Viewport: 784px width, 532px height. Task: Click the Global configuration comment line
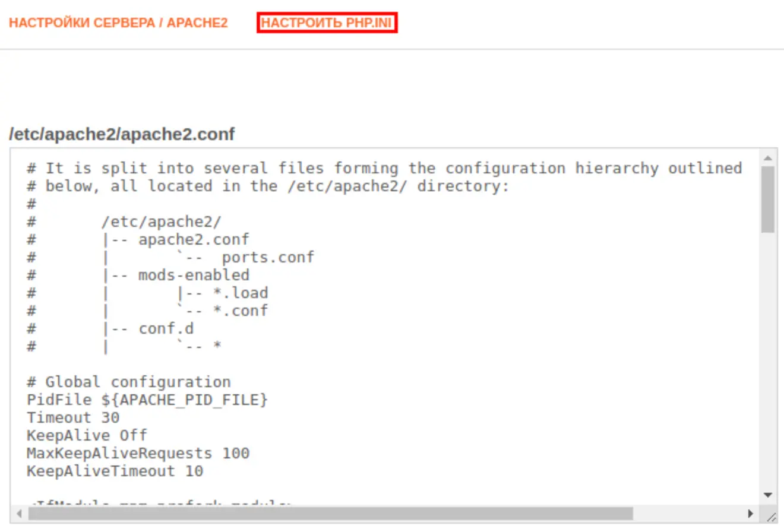point(129,382)
